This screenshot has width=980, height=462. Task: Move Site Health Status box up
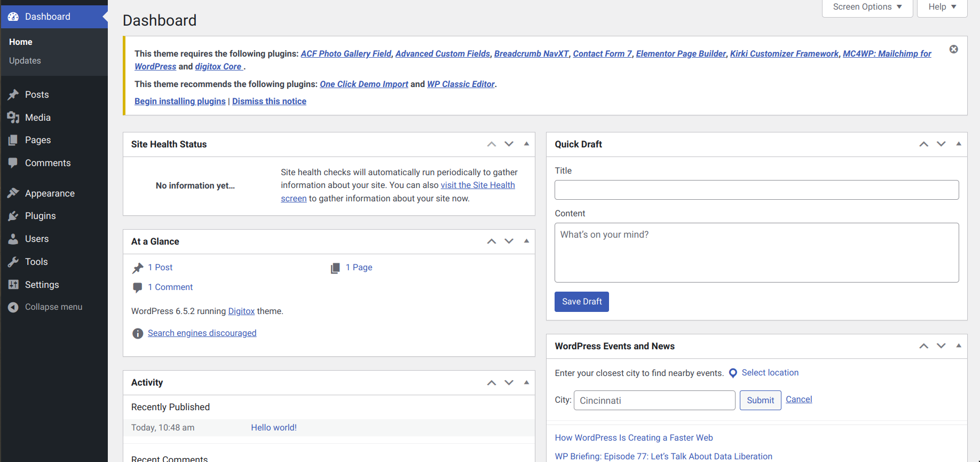pos(492,144)
